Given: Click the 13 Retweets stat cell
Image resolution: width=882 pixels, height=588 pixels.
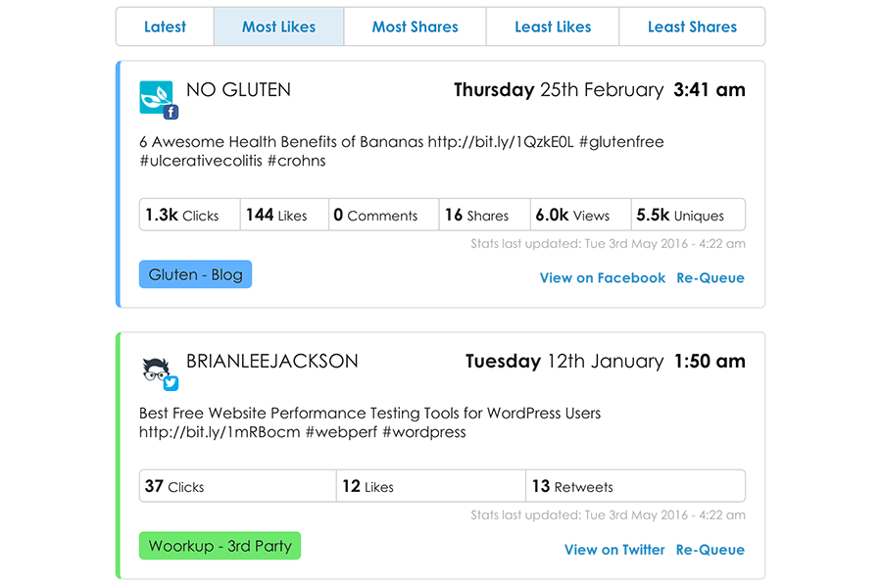Looking at the screenshot, I should (636, 486).
